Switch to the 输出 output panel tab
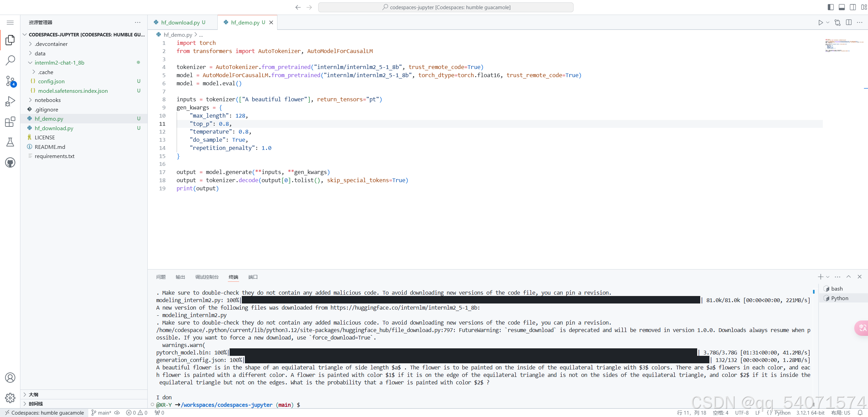Screen dimensions: 868x417 pos(180,277)
